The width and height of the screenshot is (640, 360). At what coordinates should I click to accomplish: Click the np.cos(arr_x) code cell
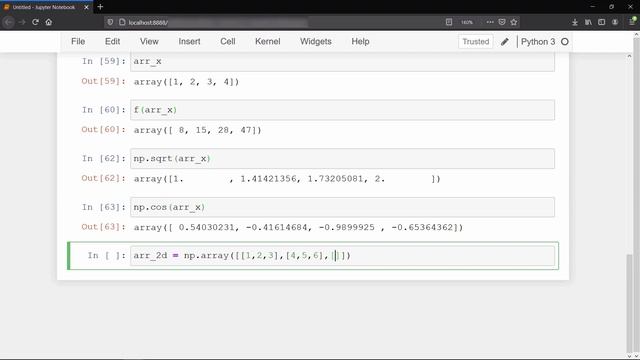342,207
